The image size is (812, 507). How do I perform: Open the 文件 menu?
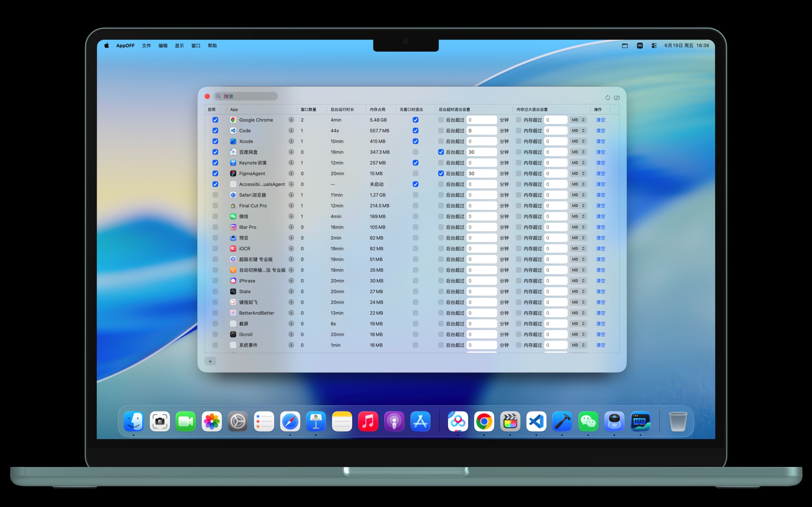click(146, 46)
